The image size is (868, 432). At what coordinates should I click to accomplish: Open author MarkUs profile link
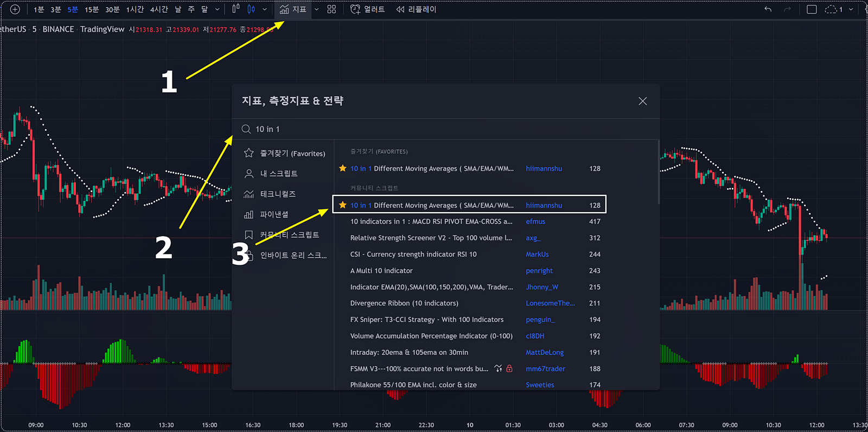537,254
